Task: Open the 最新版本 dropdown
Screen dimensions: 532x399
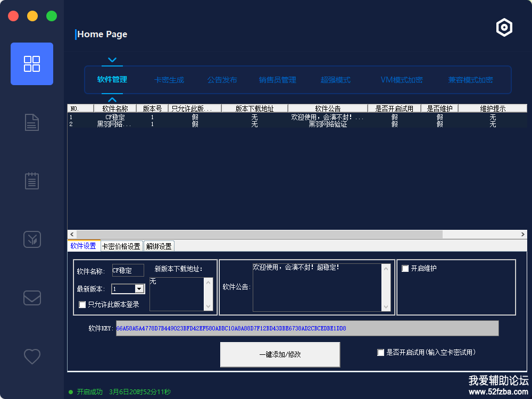Action: coord(139,289)
